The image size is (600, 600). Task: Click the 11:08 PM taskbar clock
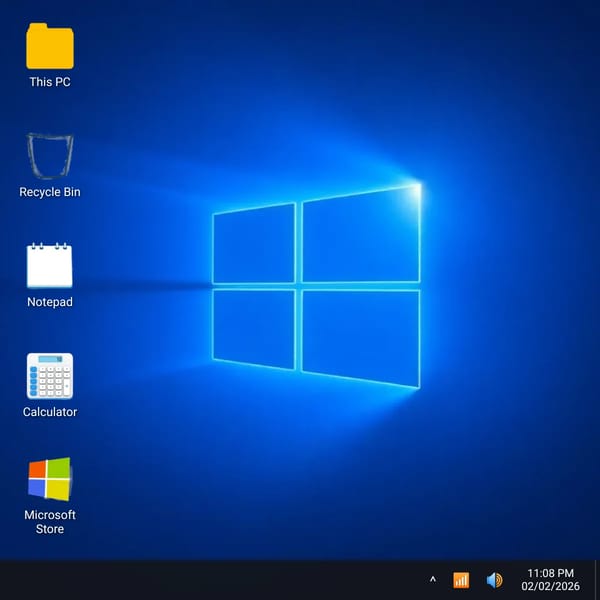(551, 573)
